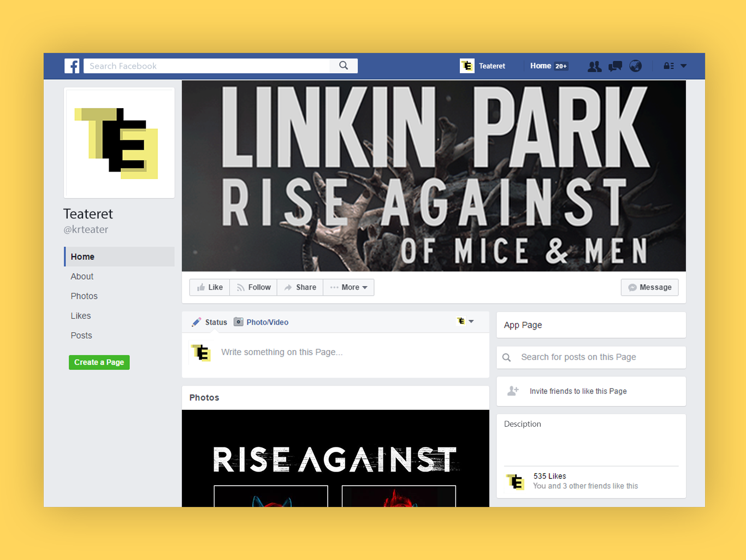Open the notifications globe icon
Viewport: 746px width, 560px height.
pos(636,66)
